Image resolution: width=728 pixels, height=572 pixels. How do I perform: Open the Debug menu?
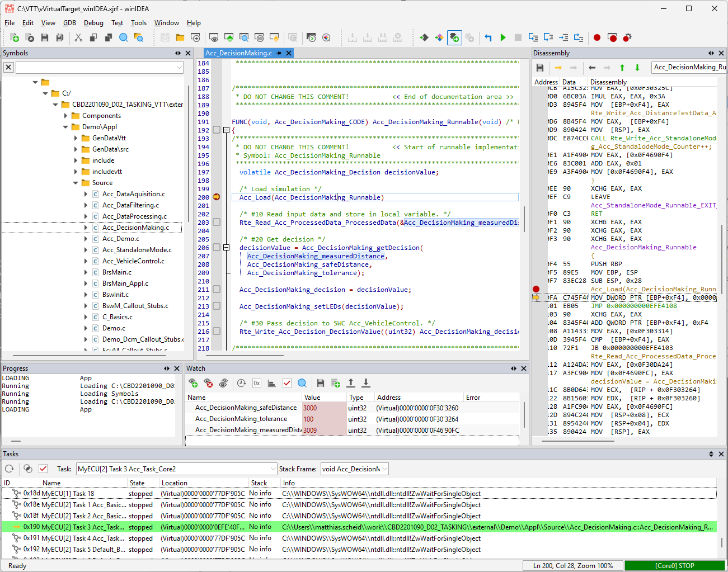(x=93, y=23)
